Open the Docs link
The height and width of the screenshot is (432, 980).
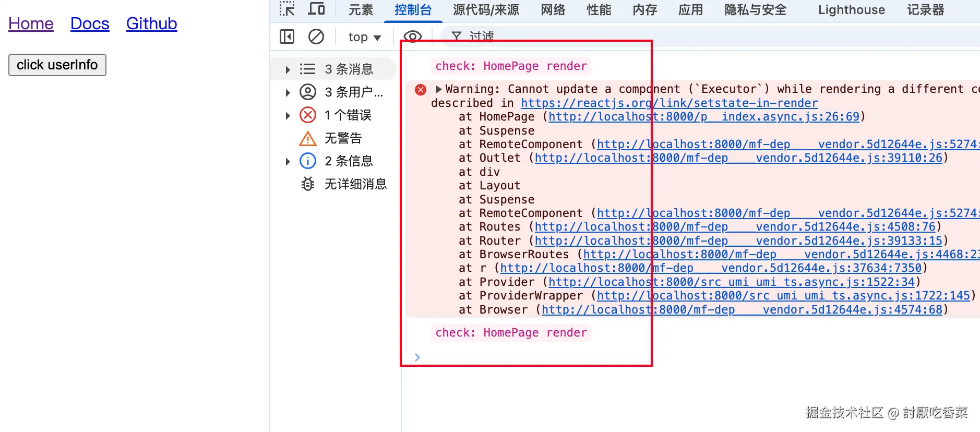(x=90, y=23)
